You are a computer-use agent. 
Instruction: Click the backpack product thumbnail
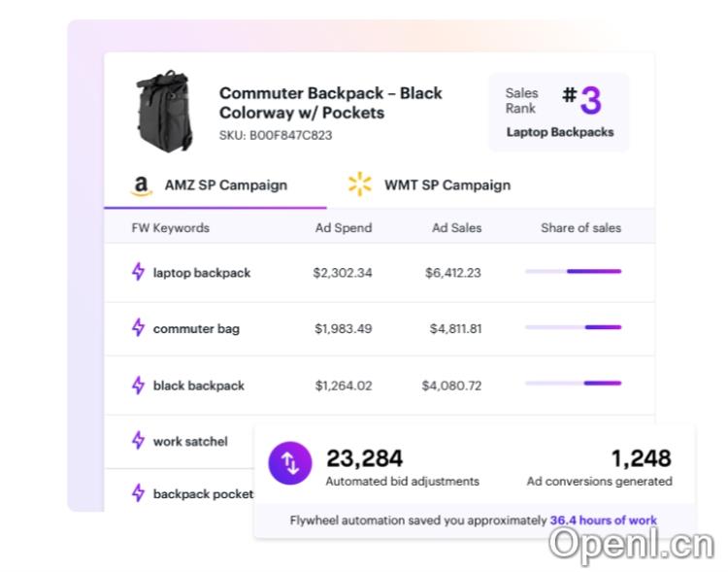(x=163, y=113)
